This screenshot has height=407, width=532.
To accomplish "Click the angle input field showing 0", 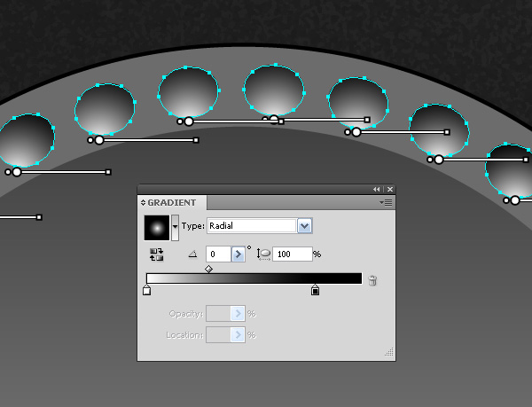I will (218, 254).
